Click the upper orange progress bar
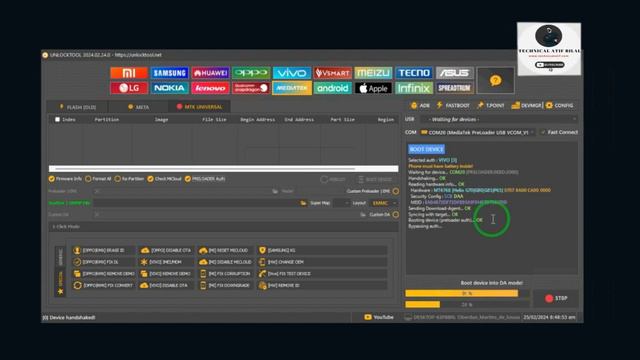The image size is (640, 360). coord(467,293)
